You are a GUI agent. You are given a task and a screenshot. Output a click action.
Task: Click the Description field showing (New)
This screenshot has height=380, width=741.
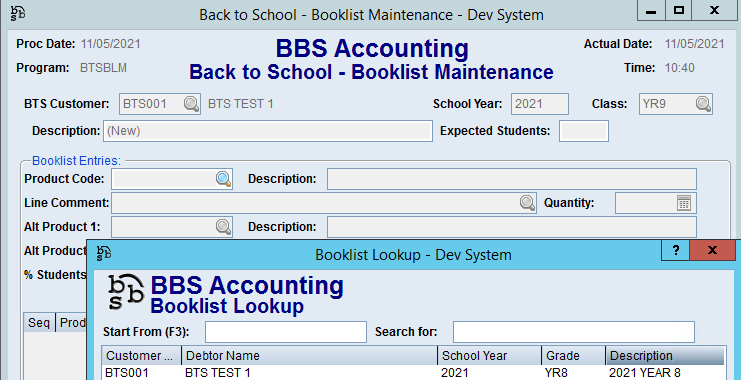[268, 131]
